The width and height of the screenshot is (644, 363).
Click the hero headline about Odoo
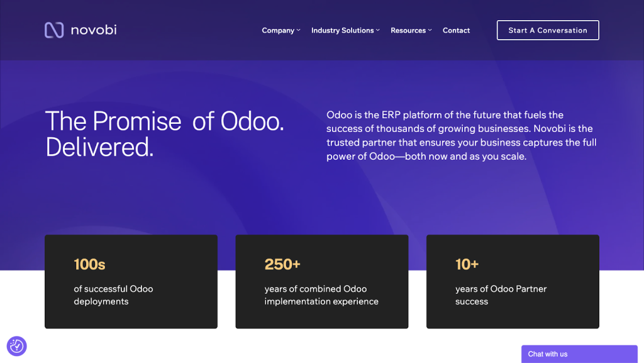164,135
